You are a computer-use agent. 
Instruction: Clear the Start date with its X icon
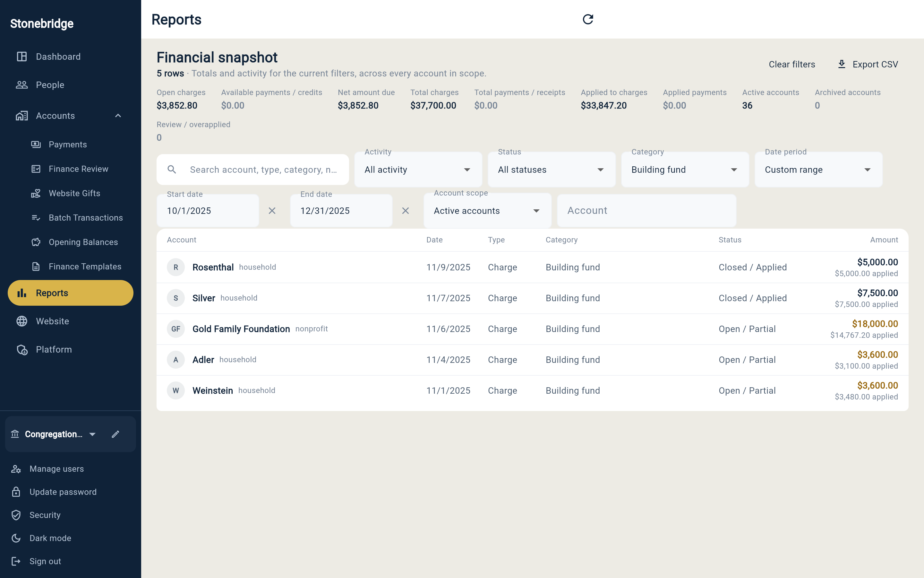(x=272, y=211)
